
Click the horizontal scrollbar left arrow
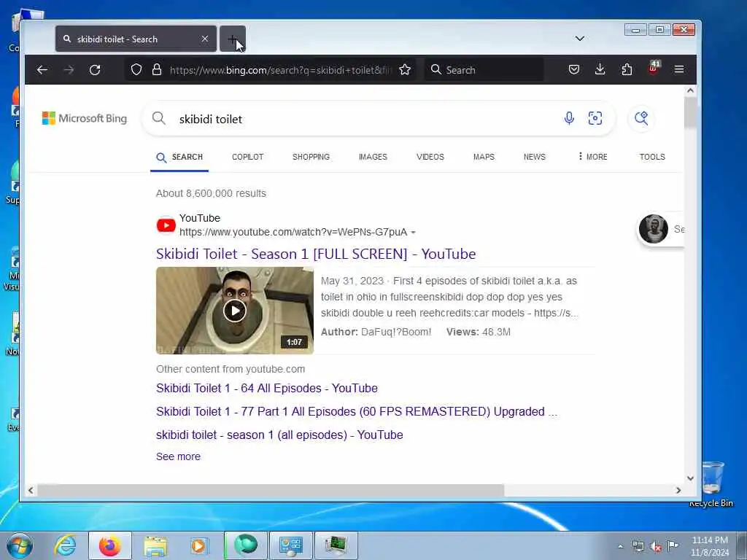pyautogui.click(x=31, y=490)
